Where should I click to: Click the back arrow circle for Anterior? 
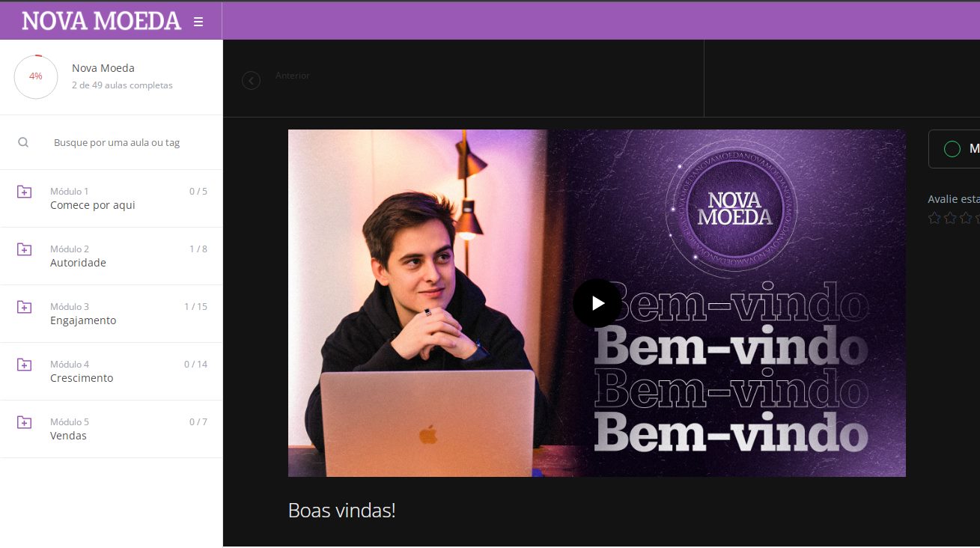coord(251,80)
